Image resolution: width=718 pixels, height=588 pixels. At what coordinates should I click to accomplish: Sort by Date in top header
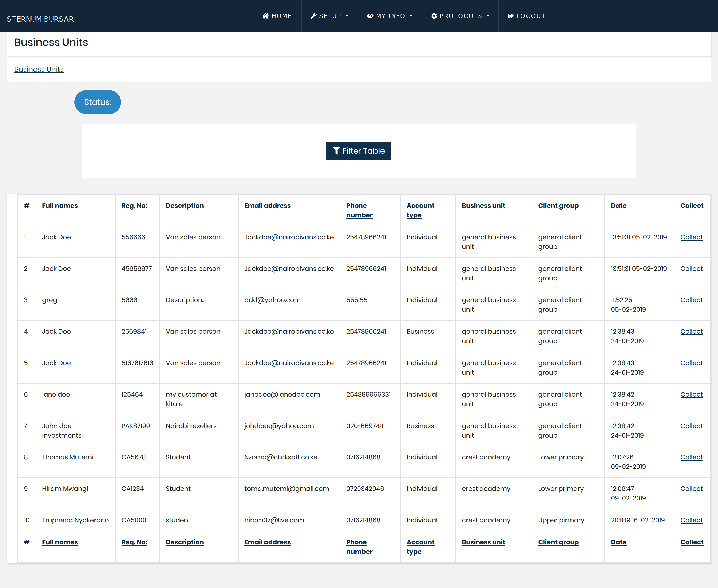[x=618, y=206]
